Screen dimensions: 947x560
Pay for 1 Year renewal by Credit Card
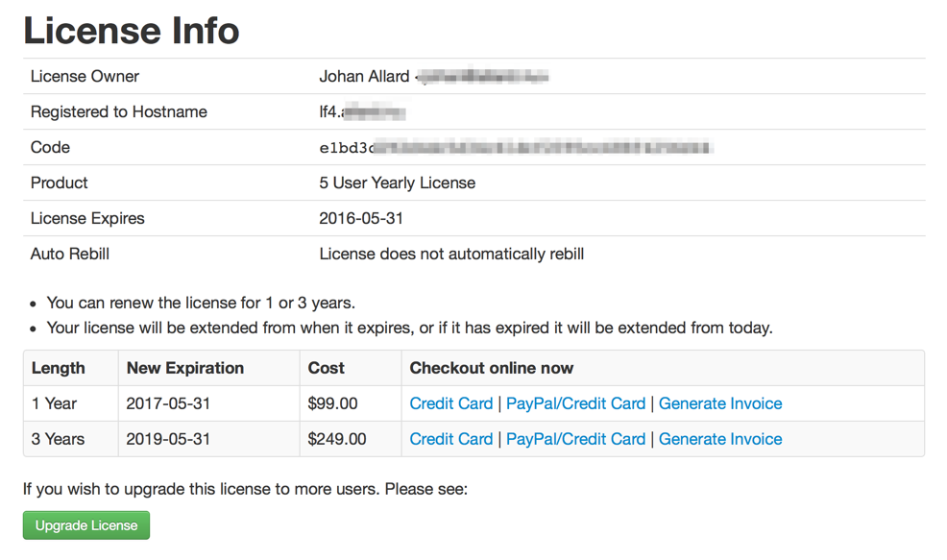coord(450,403)
